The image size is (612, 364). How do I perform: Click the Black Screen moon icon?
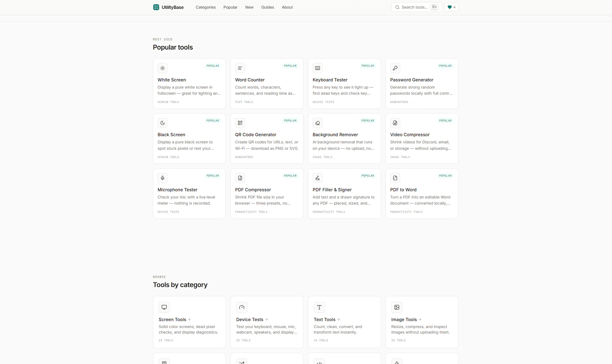(163, 123)
